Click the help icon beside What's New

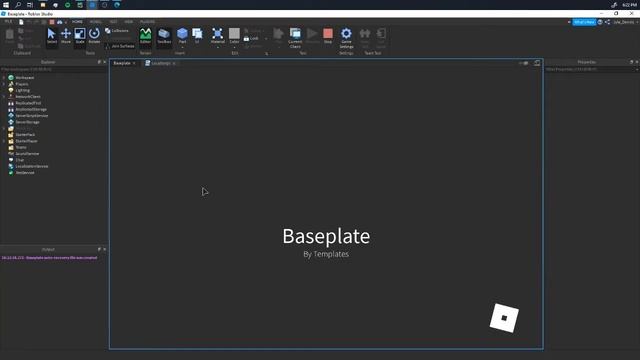[600, 22]
